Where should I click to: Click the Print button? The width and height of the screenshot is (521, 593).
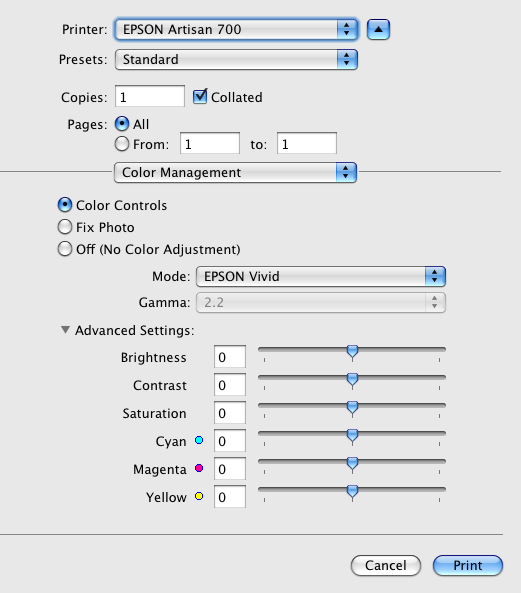point(468,565)
